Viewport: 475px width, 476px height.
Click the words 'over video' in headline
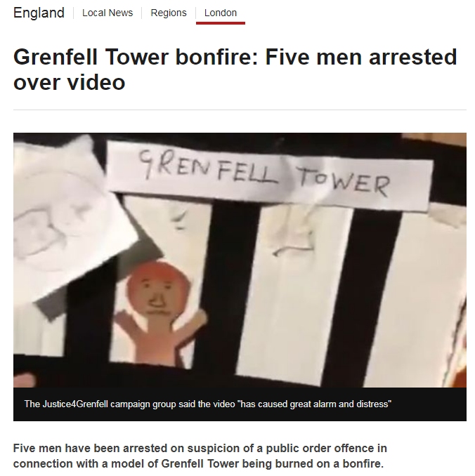tap(70, 82)
